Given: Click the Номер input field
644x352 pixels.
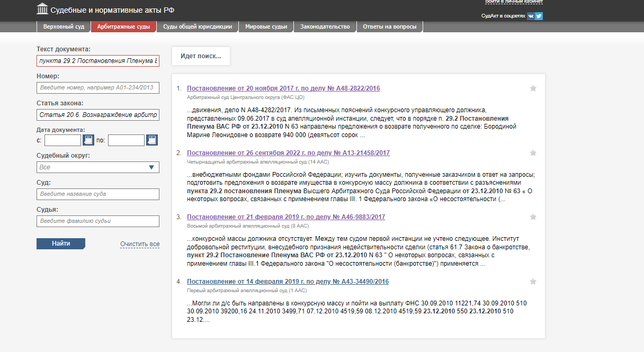Looking at the screenshot, I should [x=98, y=88].
